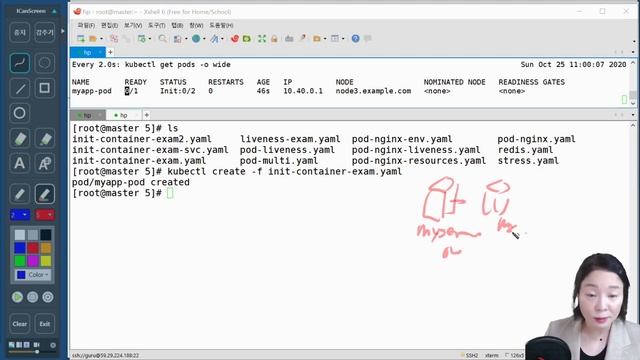640x360 pixels.
Task: Click the Open session folder icon
Action: point(93,39)
